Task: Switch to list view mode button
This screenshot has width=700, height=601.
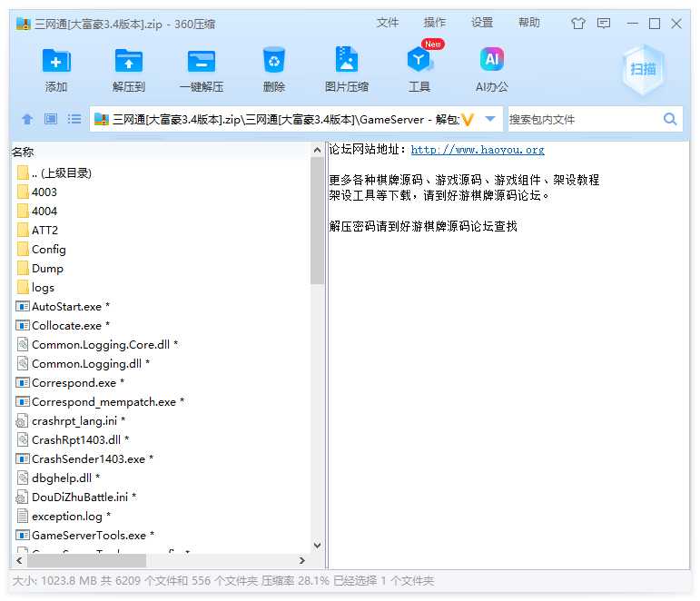Action: (x=74, y=119)
